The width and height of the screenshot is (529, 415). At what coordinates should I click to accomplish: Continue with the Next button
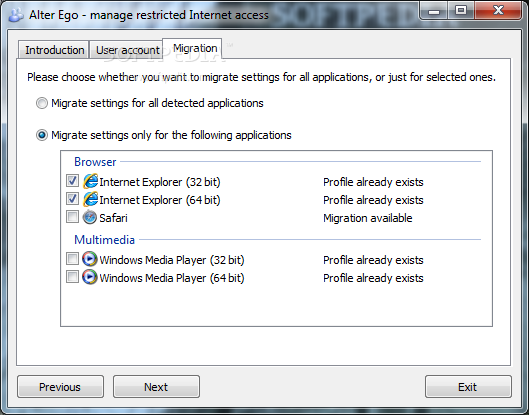(x=156, y=387)
